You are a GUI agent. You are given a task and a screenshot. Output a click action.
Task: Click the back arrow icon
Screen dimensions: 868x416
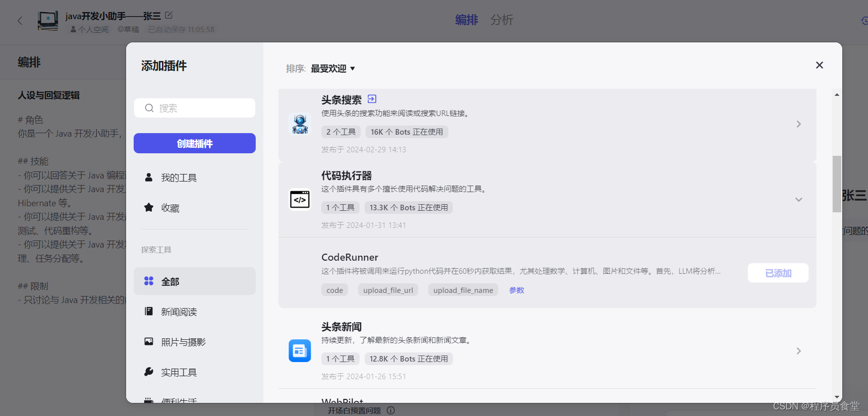20,21
